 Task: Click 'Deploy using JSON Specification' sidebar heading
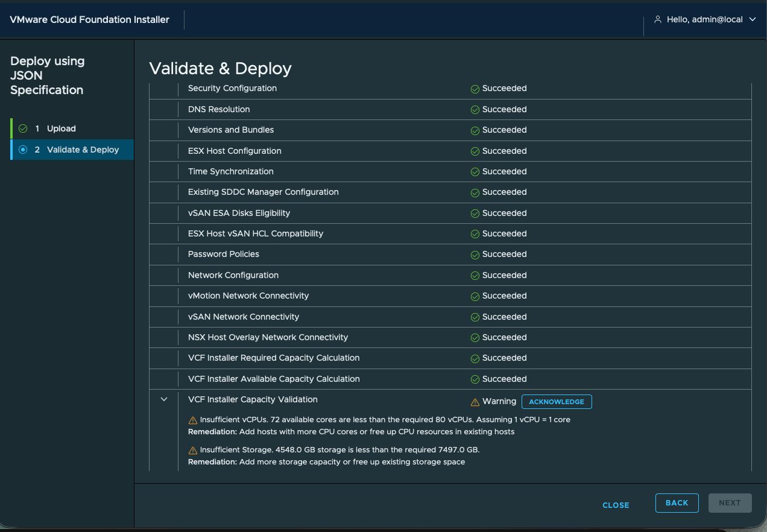pos(47,75)
